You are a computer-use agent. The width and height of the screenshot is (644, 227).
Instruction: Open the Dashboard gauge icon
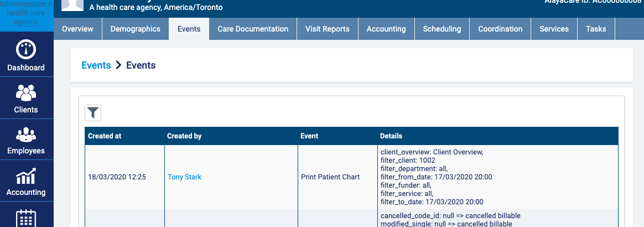[x=26, y=50]
